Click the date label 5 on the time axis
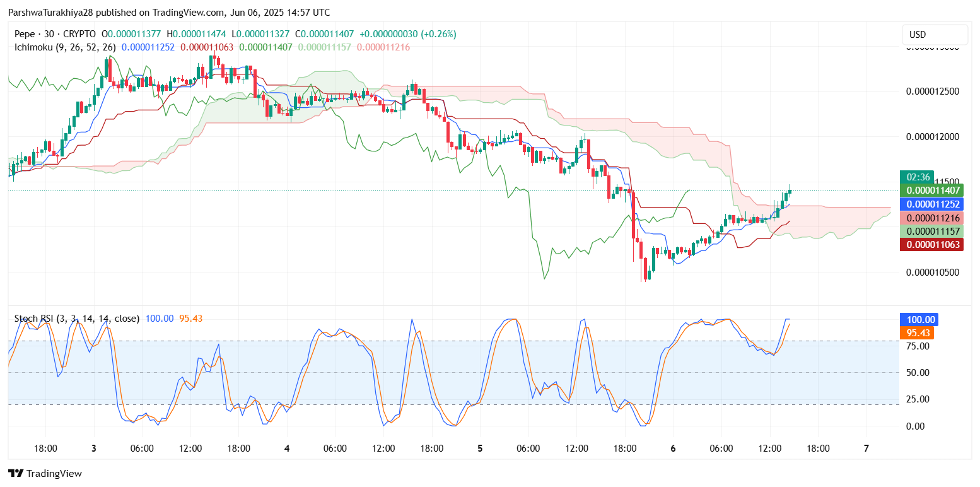 tap(480, 449)
